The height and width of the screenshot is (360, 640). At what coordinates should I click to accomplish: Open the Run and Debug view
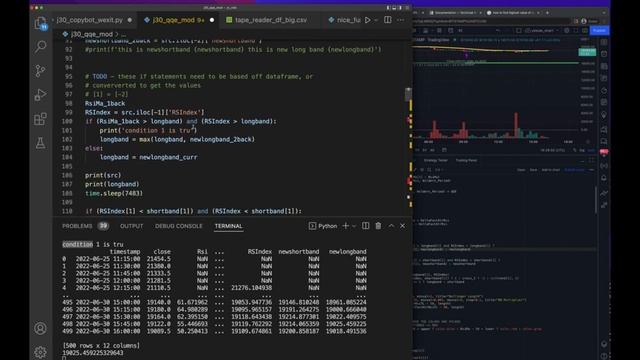(x=40, y=95)
